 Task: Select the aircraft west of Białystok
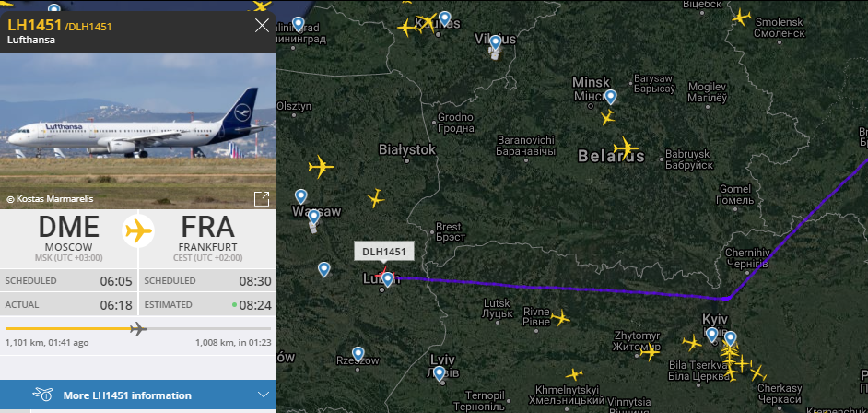click(321, 167)
